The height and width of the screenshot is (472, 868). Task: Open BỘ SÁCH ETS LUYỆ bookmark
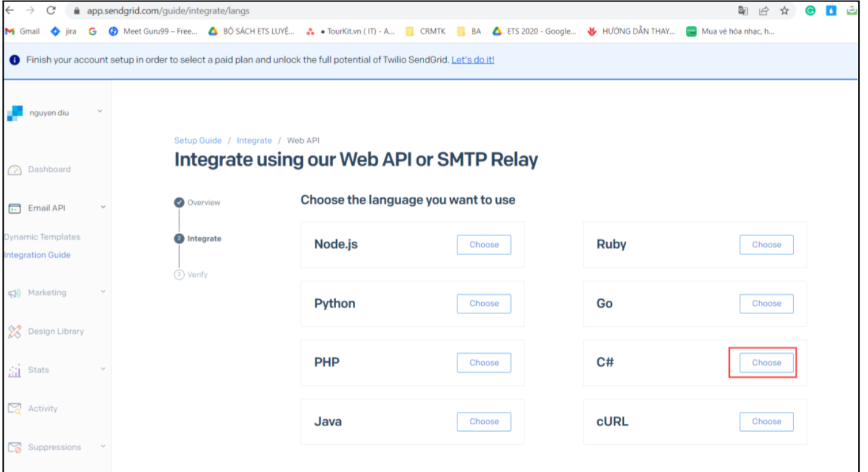tap(251, 32)
